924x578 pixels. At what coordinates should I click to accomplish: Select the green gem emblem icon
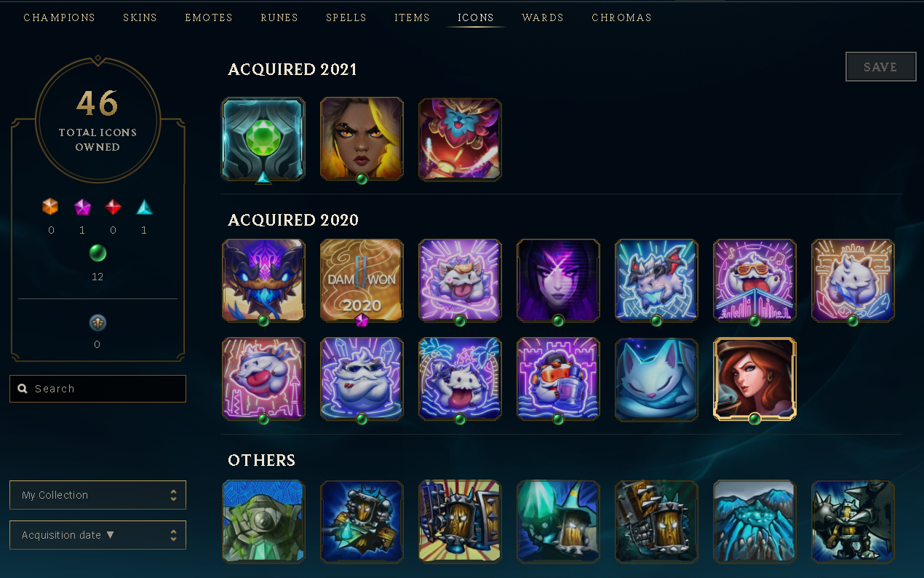pyautogui.click(x=263, y=140)
